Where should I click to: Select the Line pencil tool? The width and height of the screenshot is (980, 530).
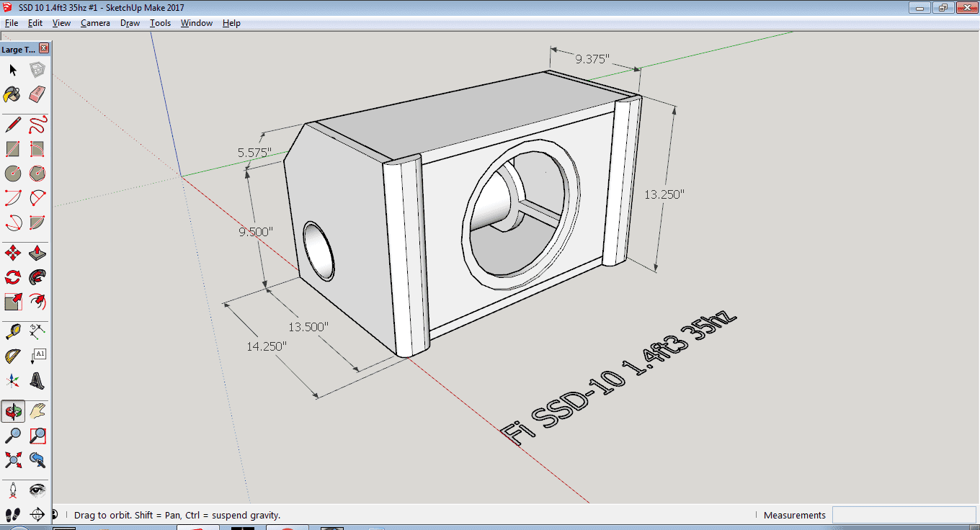(13, 125)
